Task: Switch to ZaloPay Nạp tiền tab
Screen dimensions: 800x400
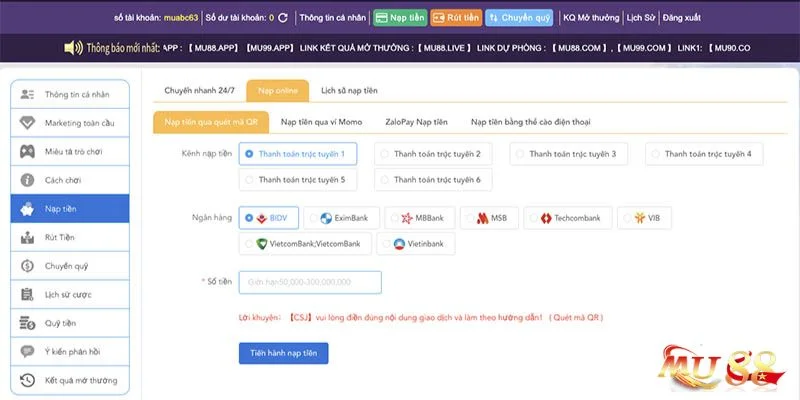Action: pyautogui.click(x=416, y=122)
